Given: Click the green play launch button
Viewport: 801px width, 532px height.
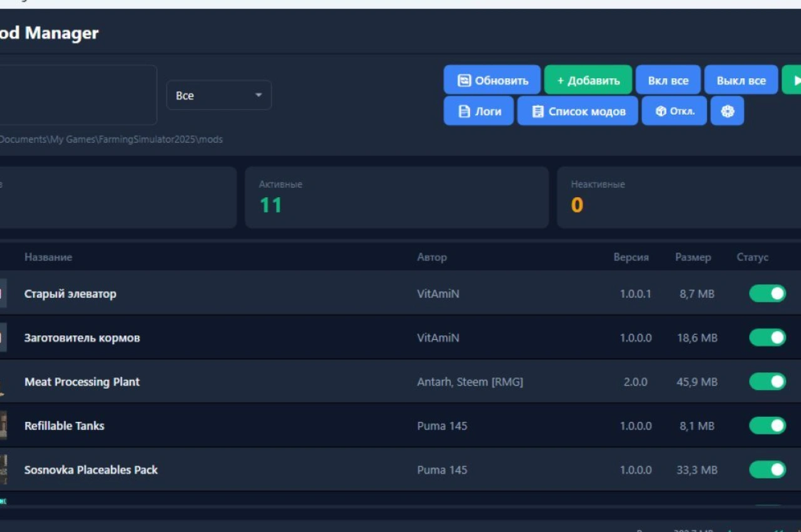Looking at the screenshot, I should (792, 80).
